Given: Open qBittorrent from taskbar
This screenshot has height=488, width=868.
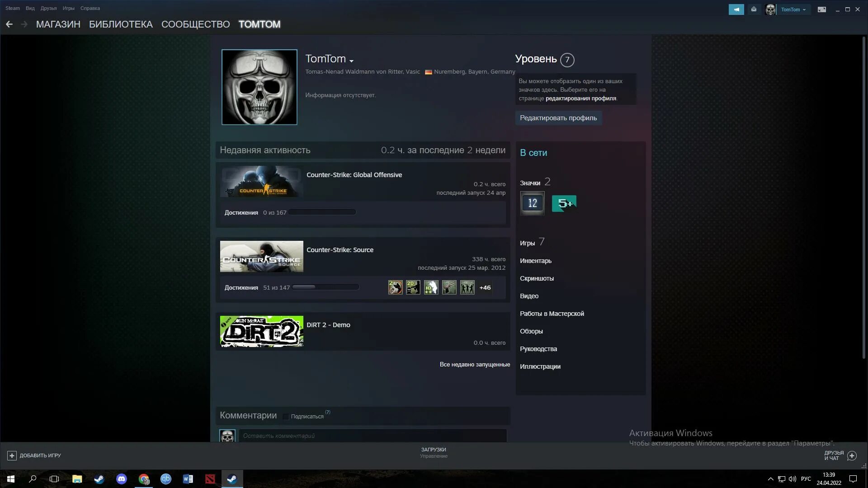Looking at the screenshot, I should pyautogui.click(x=166, y=479).
